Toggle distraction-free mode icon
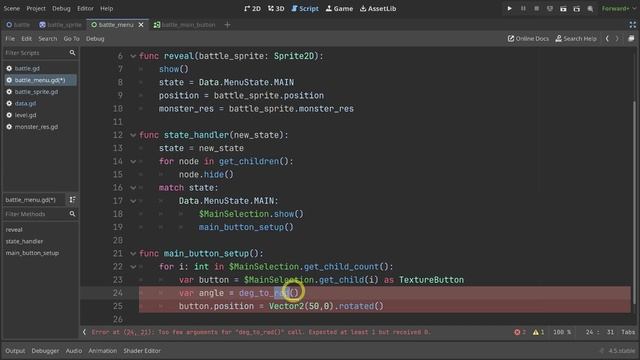The image size is (640, 360). [633, 25]
